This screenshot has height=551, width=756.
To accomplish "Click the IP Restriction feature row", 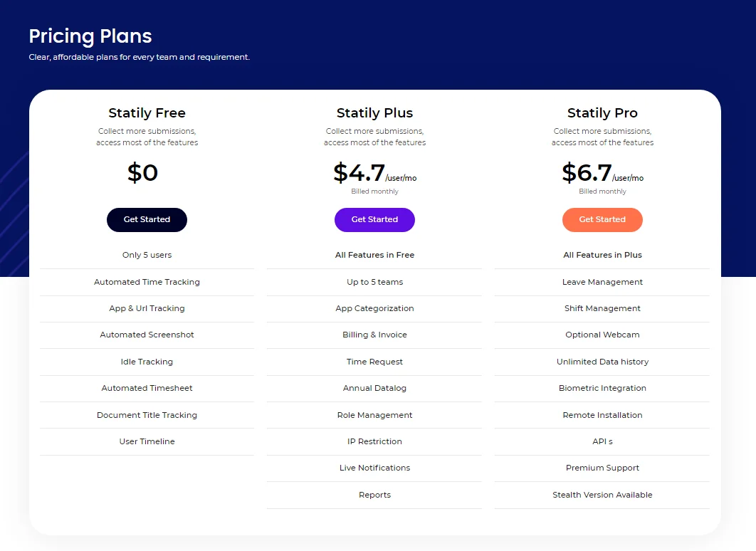I will click(374, 441).
